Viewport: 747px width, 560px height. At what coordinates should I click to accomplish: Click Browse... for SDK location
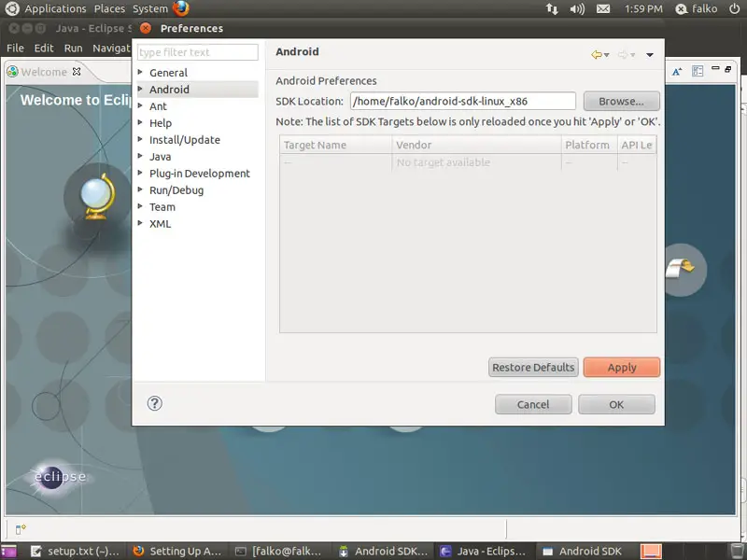click(x=621, y=101)
